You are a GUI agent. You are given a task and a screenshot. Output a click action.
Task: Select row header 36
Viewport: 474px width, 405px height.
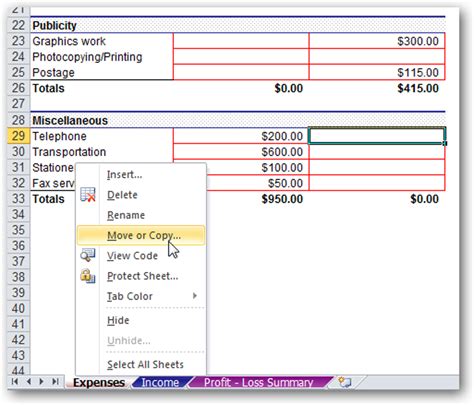coord(19,246)
